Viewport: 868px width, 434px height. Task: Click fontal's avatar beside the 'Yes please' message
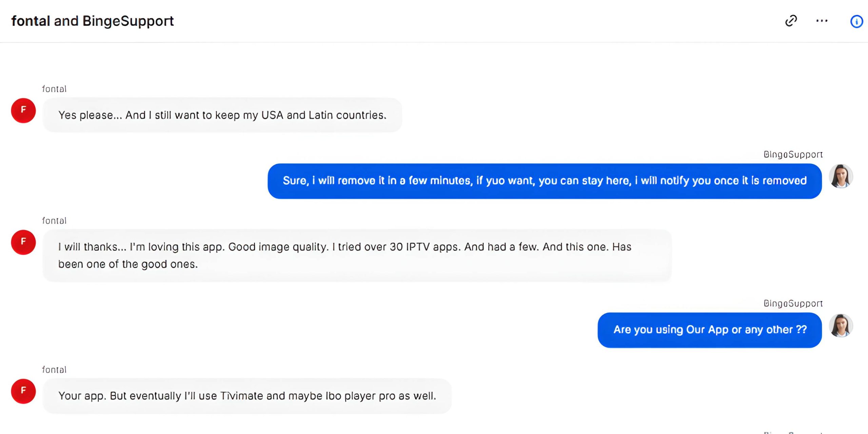click(23, 111)
